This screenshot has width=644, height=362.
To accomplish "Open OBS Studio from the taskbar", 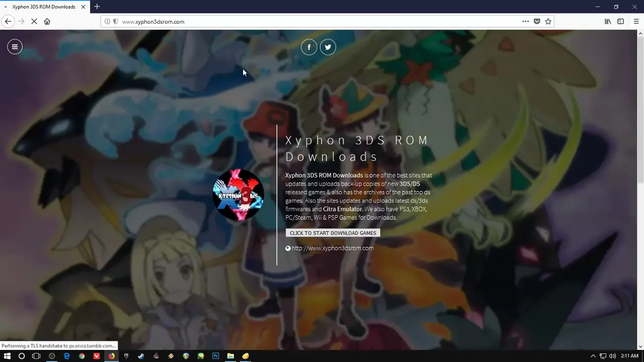I will pos(52,356).
